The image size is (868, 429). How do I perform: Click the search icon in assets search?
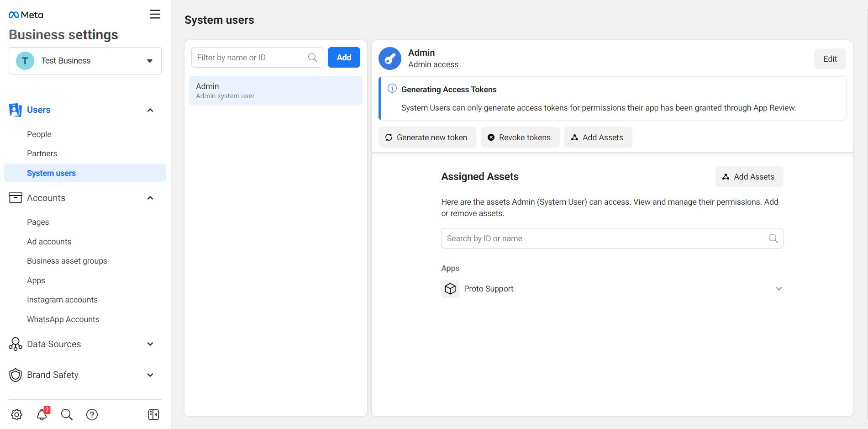coord(773,238)
